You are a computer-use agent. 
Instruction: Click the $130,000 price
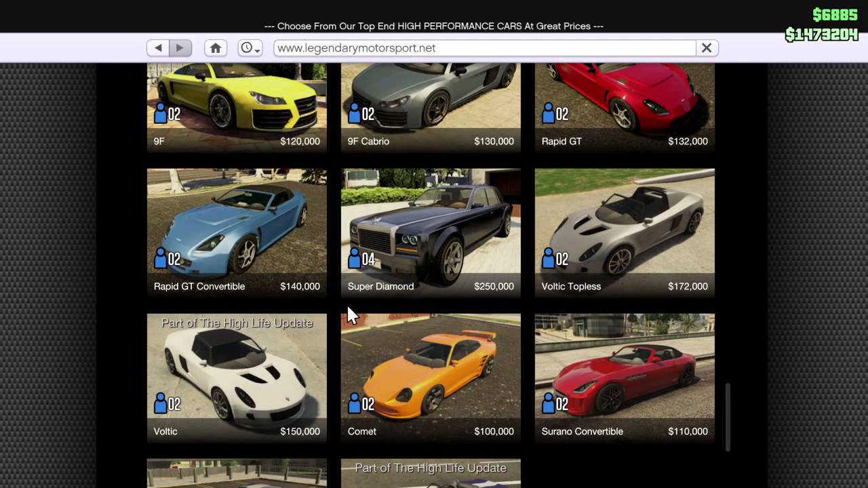click(494, 141)
